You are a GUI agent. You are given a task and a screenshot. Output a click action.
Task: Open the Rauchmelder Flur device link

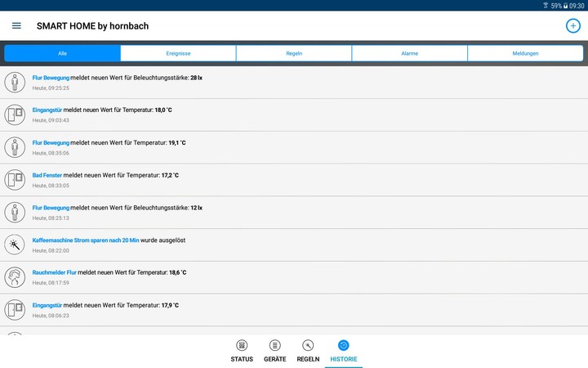point(55,272)
